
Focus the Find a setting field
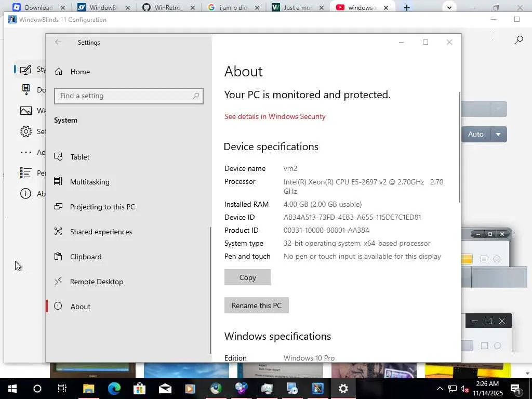tap(129, 96)
